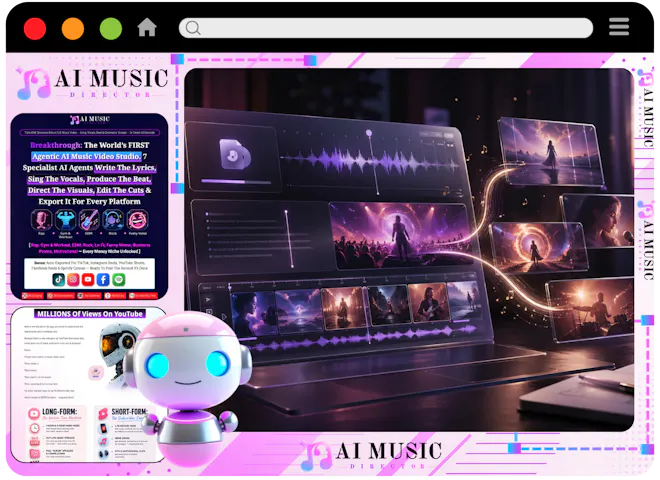Click the live stream icon under LONG-FORM
660x480 pixels.
point(34,441)
